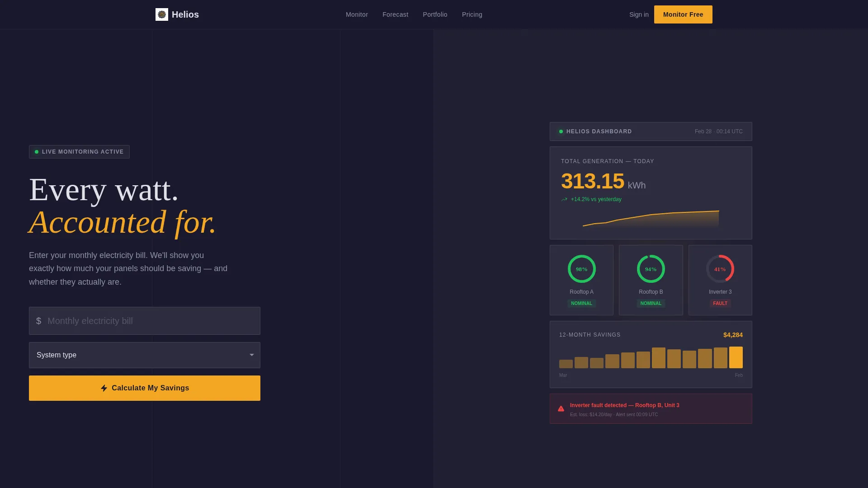Click 'TOTAL GENERATION — TODAY' label
The image size is (868, 488).
coord(607,161)
